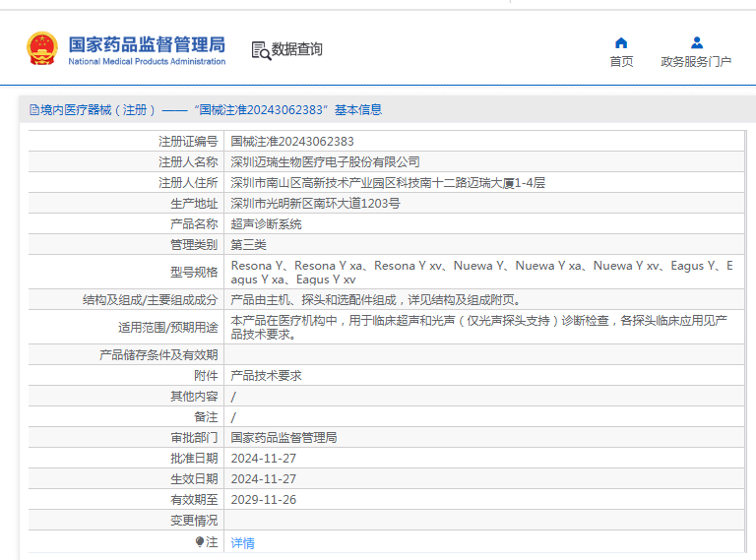The image size is (756, 560).
Task: Click the document icon before 境内医疗器械
Action: [x=34, y=110]
